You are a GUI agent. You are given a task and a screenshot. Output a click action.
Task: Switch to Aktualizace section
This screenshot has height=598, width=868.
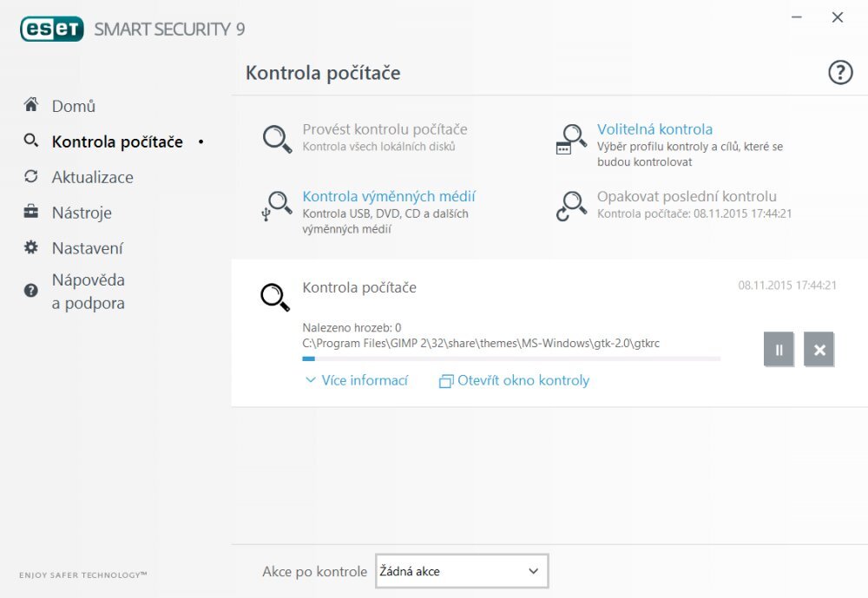click(x=93, y=177)
